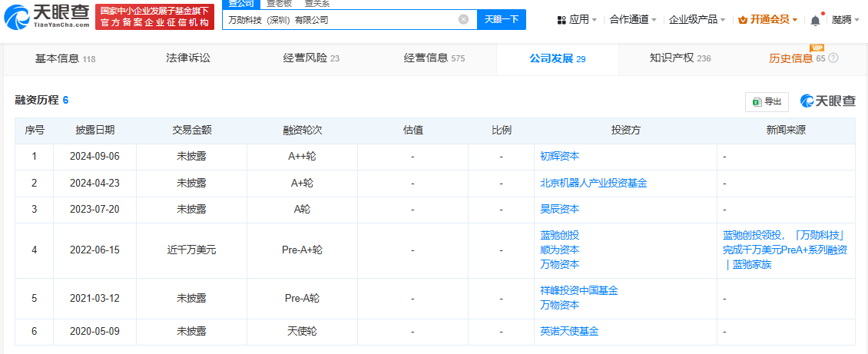Open investor link 英诺天使基金
This screenshot has height=354, width=868.
click(570, 331)
